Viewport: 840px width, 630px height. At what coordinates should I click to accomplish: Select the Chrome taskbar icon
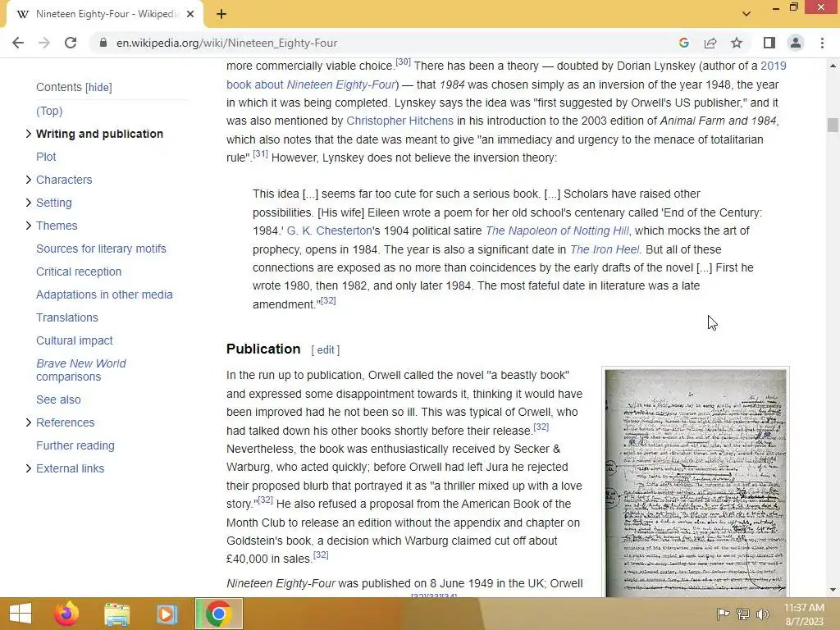(218, 614)
